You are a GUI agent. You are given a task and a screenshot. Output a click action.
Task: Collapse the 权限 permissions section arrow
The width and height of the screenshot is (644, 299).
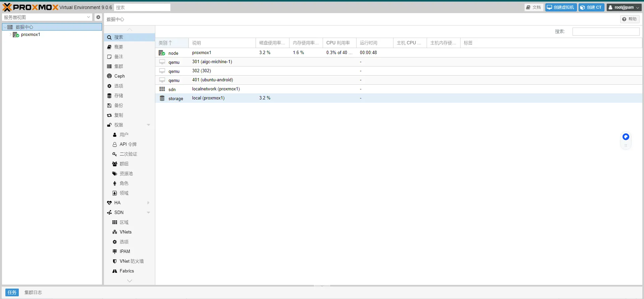(148, 125)
